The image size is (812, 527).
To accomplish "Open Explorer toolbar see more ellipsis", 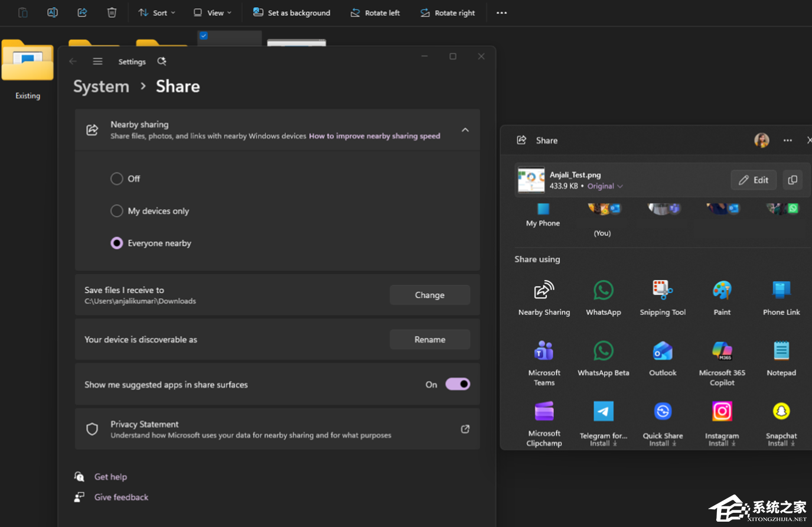I will [501, 12].
